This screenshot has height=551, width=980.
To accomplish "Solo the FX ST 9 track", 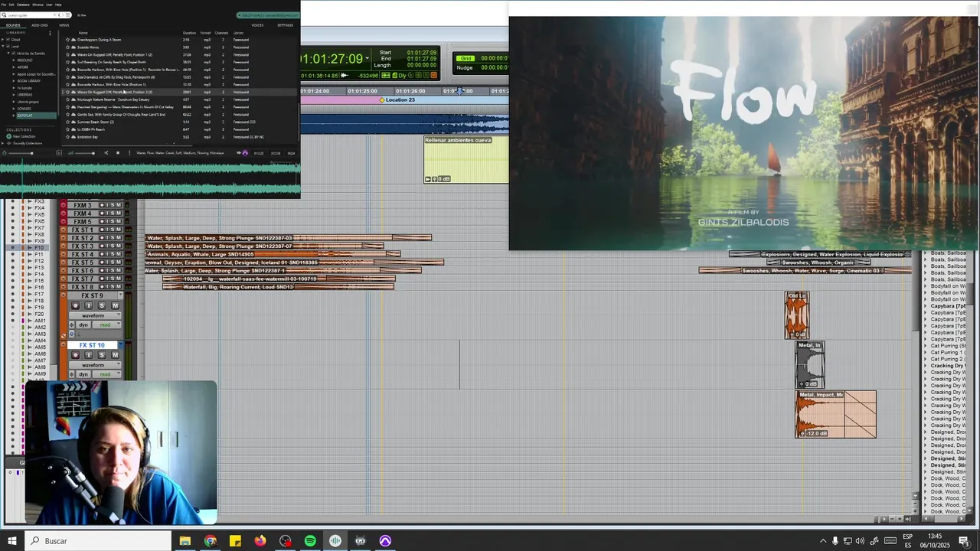I will pyautogui.click(x=102, y=306).
